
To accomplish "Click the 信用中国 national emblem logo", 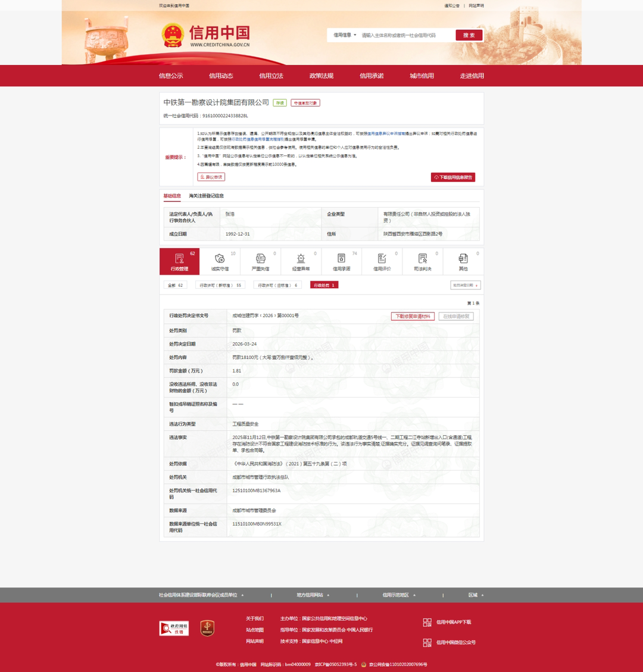I will [x=173, y=35].
